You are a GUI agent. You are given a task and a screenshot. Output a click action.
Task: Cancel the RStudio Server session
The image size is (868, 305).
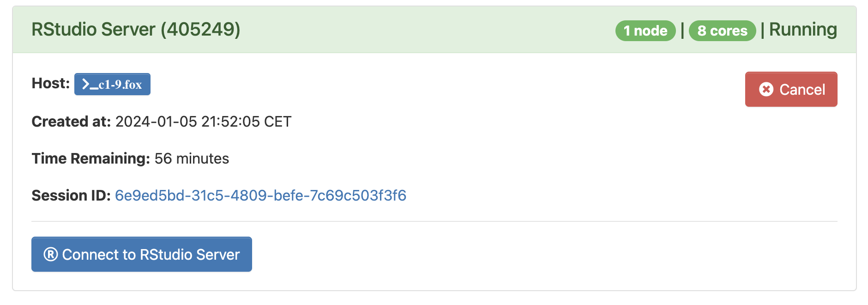pyautogui.click(x=791, y=89)
